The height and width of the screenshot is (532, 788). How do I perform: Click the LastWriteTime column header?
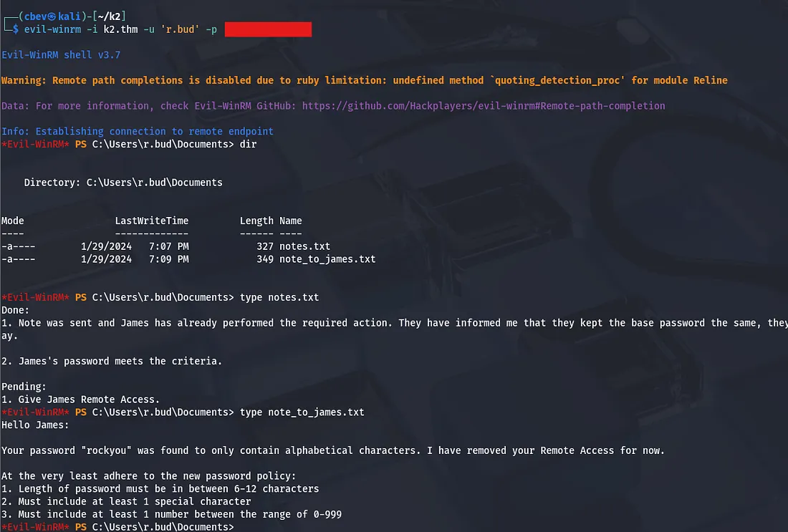151,221
